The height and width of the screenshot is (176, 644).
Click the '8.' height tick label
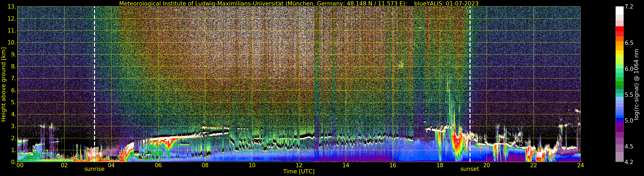(x=13, y=66)
